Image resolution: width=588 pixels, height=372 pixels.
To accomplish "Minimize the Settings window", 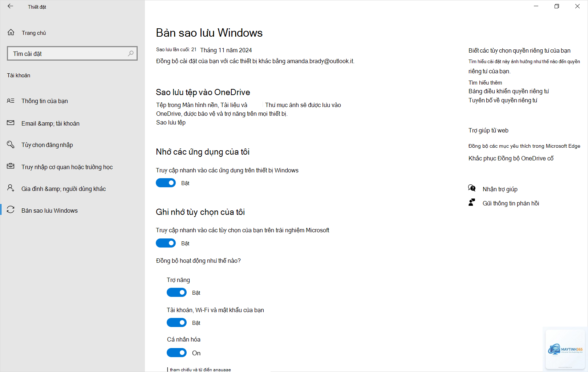I will pos(536,6).
